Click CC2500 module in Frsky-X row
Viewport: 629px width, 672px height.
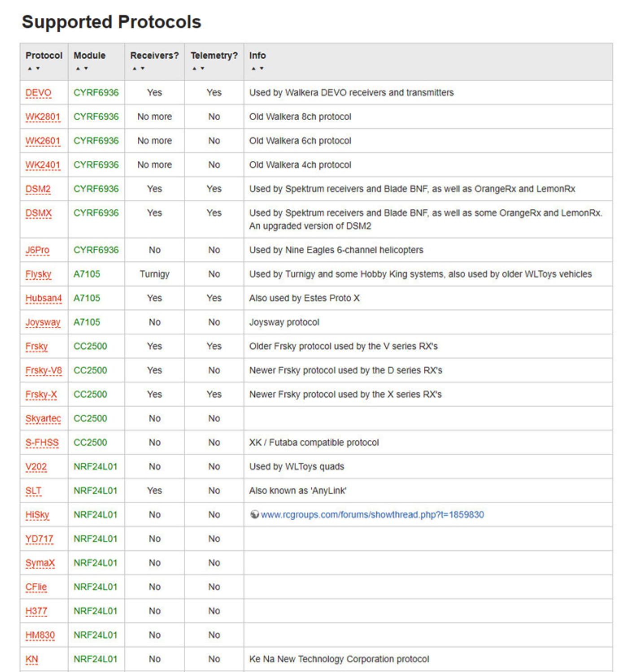90,394
